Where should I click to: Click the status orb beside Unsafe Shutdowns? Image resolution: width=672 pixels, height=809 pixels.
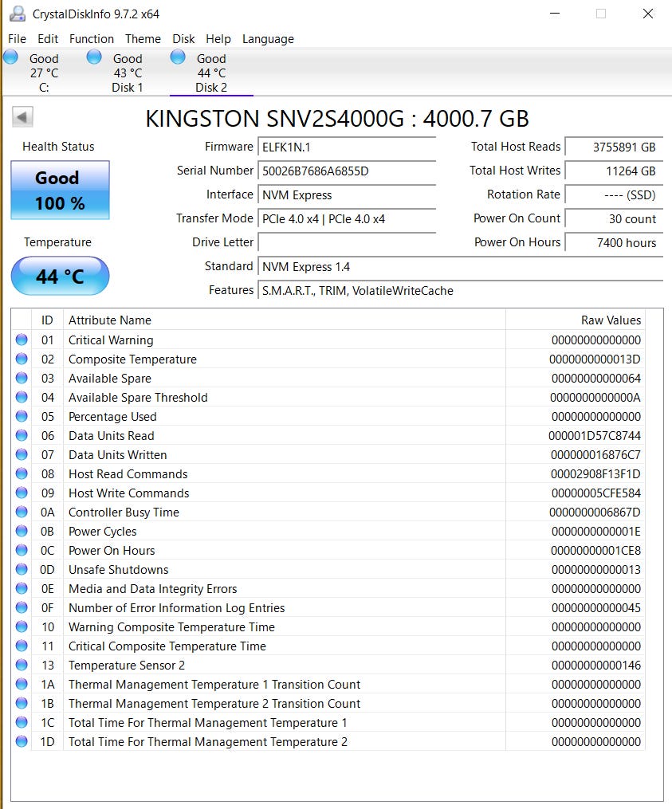coord(21,570)
